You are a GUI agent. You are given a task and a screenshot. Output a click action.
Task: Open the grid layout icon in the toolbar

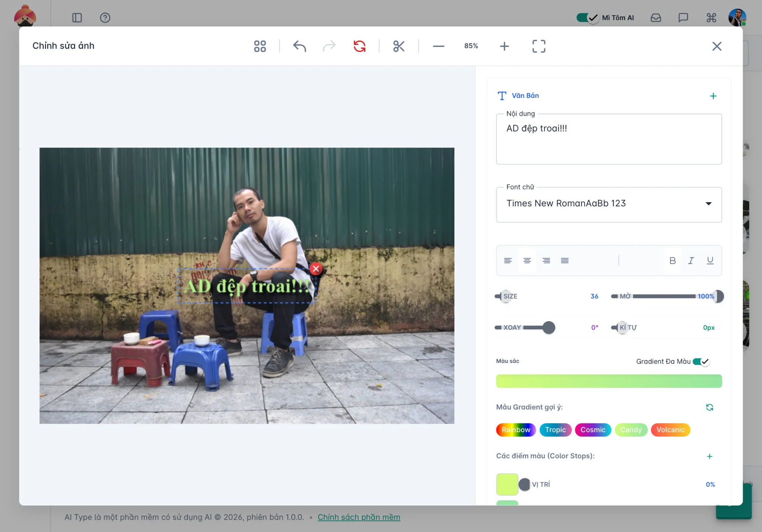260,46
